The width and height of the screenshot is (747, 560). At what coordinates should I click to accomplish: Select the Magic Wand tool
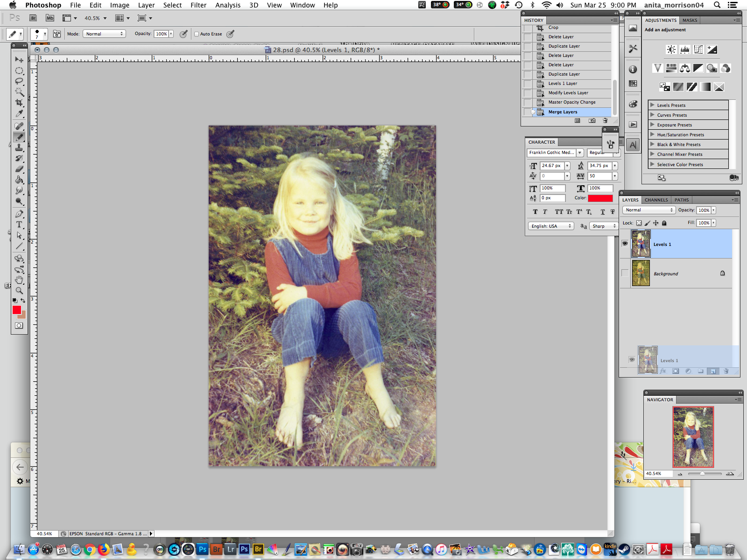(19, 92)
